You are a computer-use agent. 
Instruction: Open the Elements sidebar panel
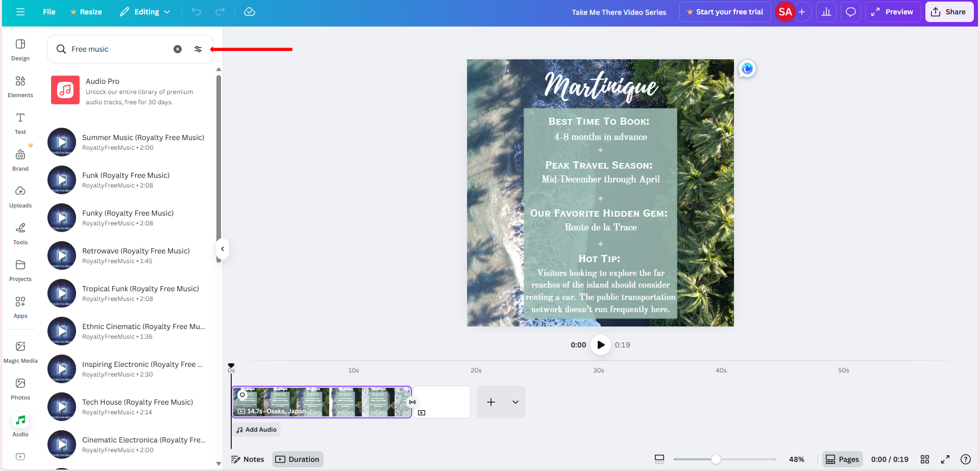(20, 86)
